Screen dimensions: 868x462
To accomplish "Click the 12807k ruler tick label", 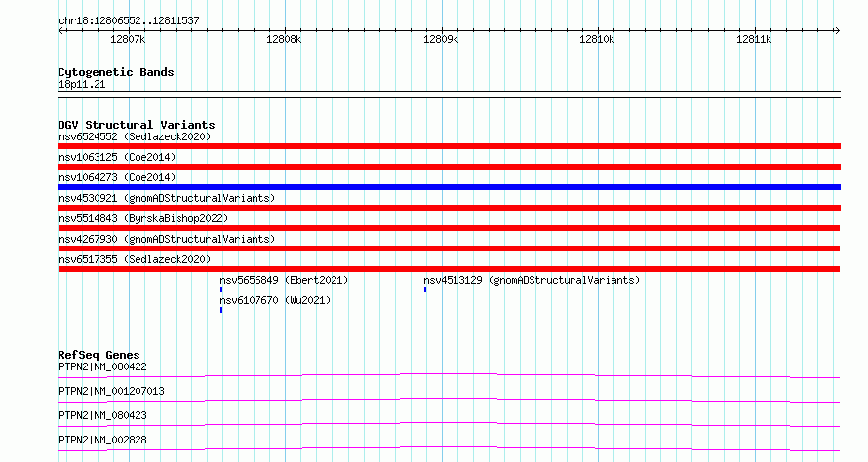I will coord(128,39).
